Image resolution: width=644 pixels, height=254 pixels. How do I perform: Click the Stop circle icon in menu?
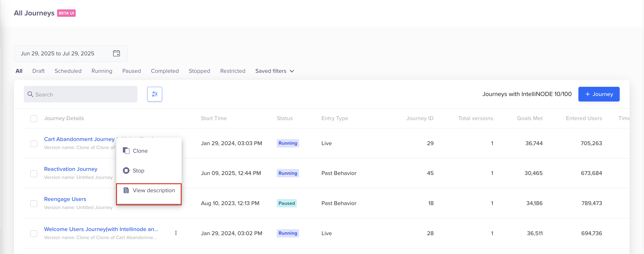click(126, 170)
